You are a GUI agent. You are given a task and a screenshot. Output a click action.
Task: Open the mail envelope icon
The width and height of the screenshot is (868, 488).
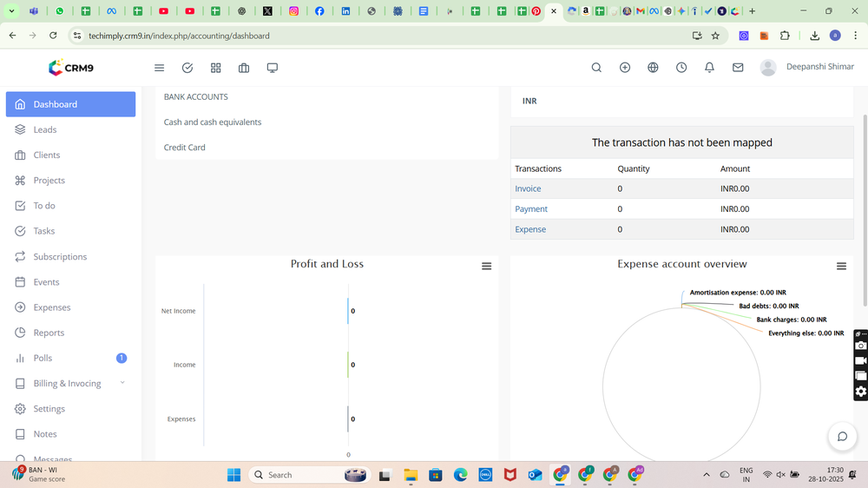[x=738, y=67]
